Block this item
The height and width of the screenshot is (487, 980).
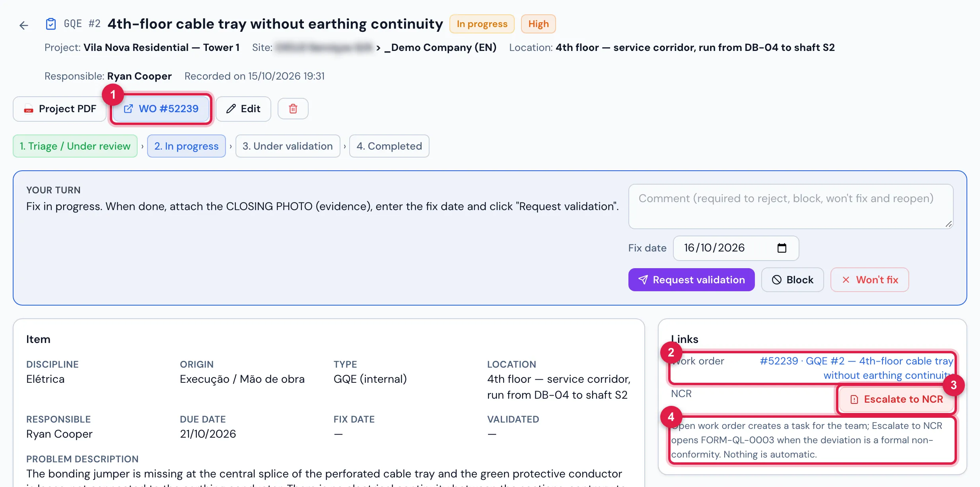793,280
